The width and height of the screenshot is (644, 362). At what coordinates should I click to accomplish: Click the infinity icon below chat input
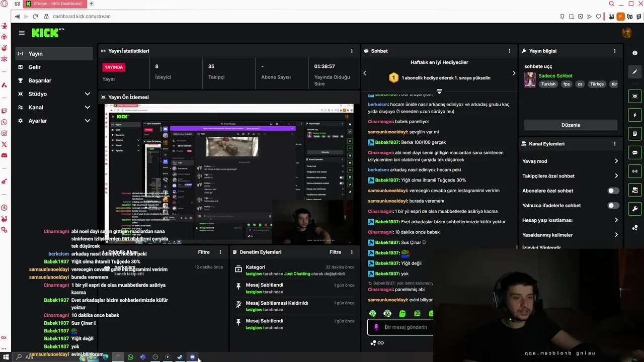380,343
